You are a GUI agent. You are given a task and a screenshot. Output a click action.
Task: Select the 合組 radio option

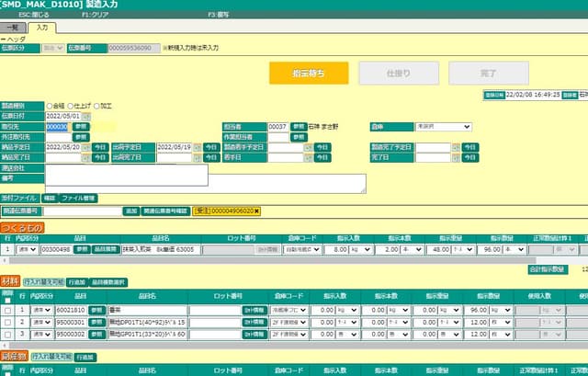[x=49, y=107]
